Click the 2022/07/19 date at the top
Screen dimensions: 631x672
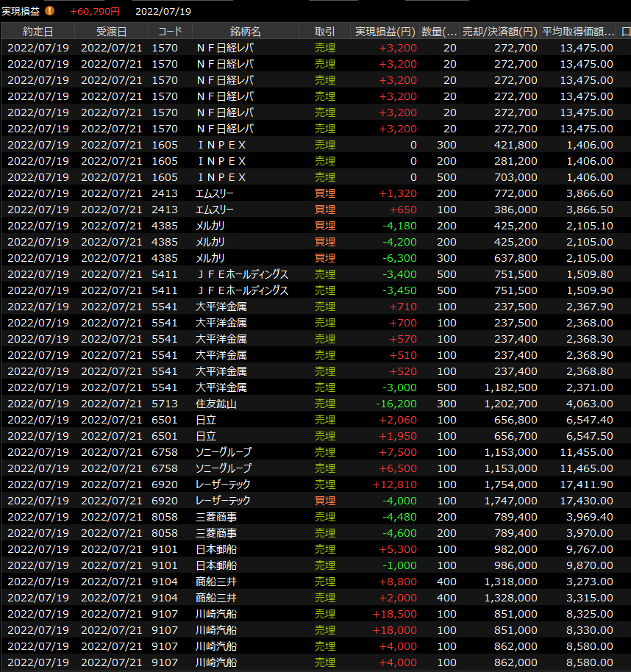tap(163, 11)
